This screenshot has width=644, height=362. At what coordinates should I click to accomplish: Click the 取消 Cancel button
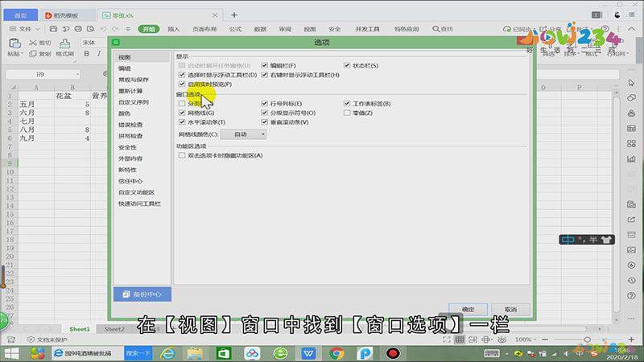tap(510, 309)
